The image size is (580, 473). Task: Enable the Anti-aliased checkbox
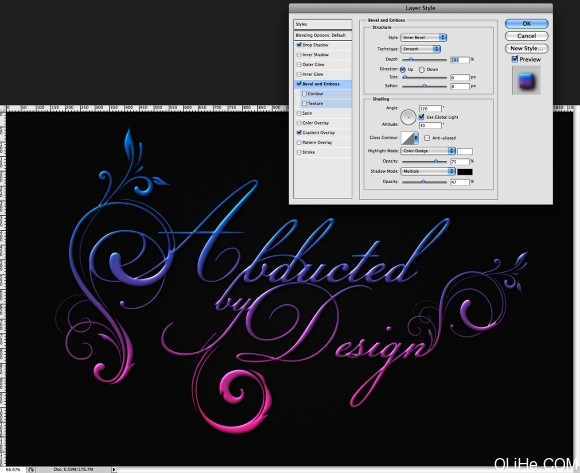point(427,138)
